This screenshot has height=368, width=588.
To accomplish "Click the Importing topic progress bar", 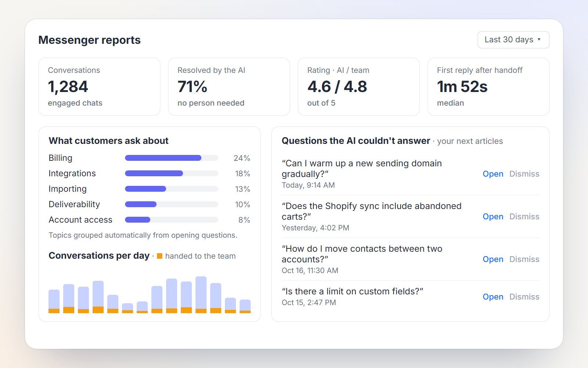I will tap(172, 189).
